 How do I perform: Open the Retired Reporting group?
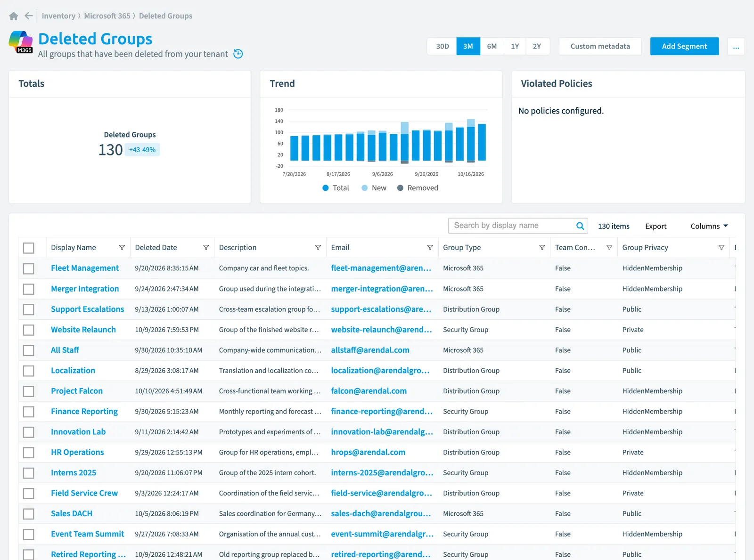point(88,555)
